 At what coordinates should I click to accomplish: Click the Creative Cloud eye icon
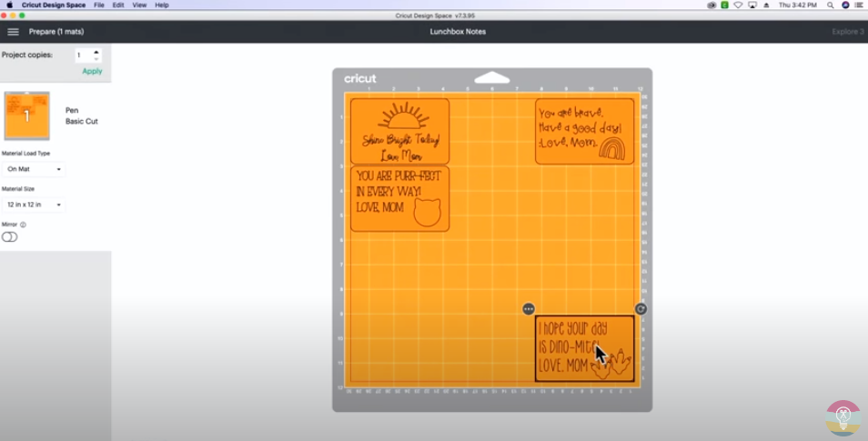[x=712, y=5]
